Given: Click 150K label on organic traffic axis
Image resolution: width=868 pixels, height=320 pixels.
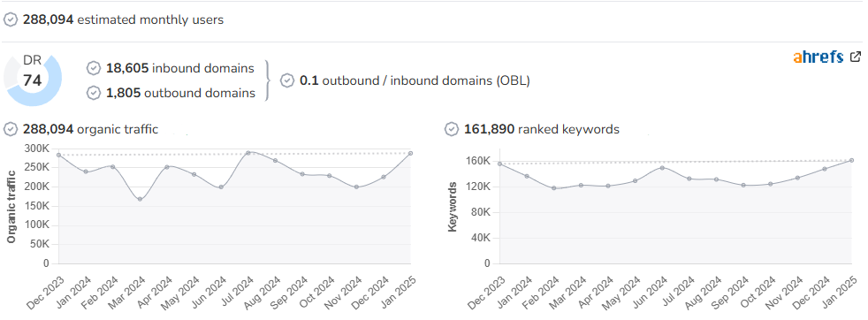Looking at the screenshot, I should point(36,206).
